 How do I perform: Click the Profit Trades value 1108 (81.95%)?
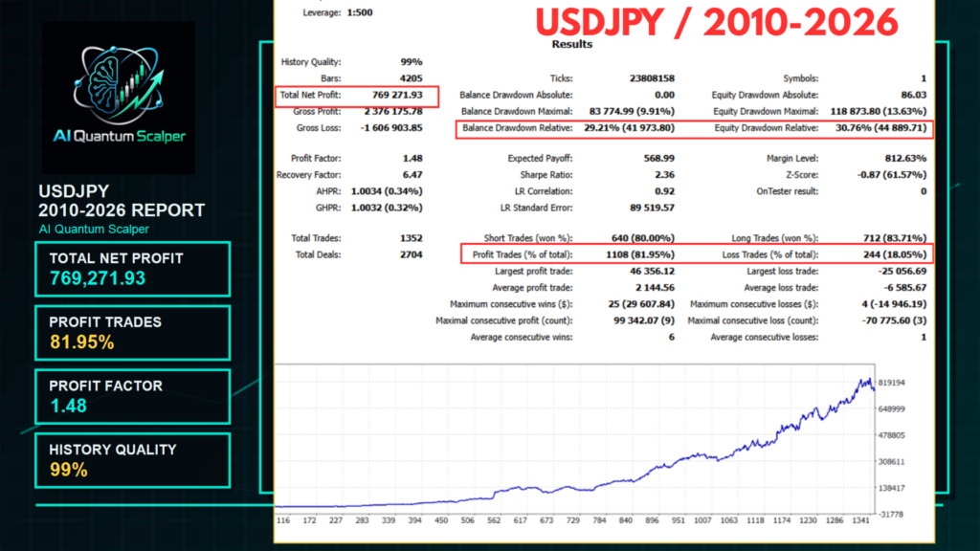click(x=640, y=254)
